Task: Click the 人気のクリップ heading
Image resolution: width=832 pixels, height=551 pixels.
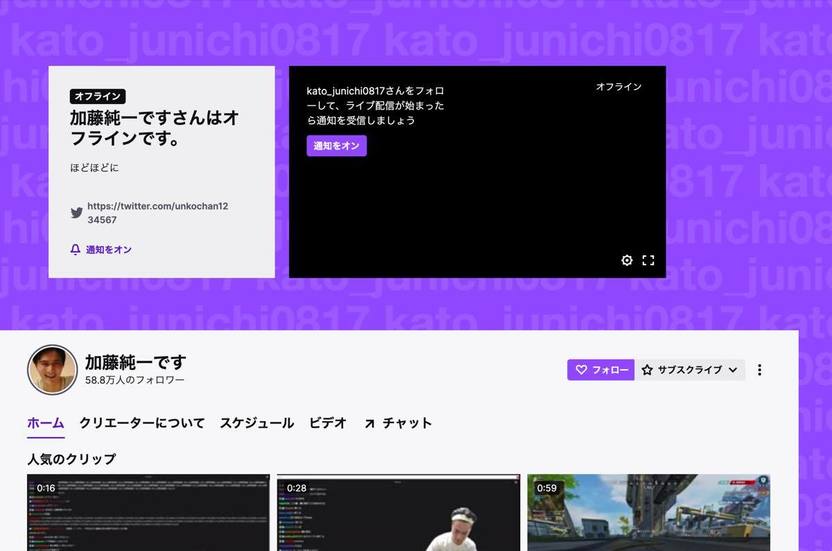Action: 72,459
